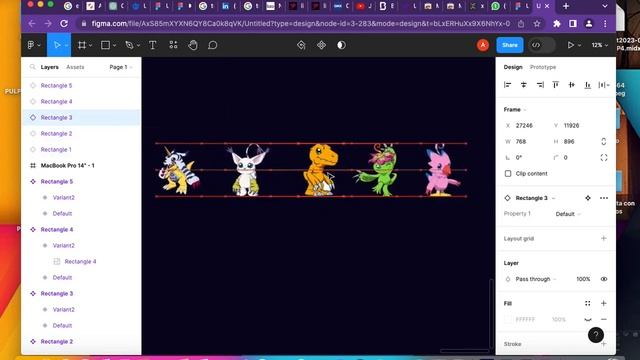Open the Frame type dropdown
The width and height of the screenshot is (640, 360).
(515, 109)
